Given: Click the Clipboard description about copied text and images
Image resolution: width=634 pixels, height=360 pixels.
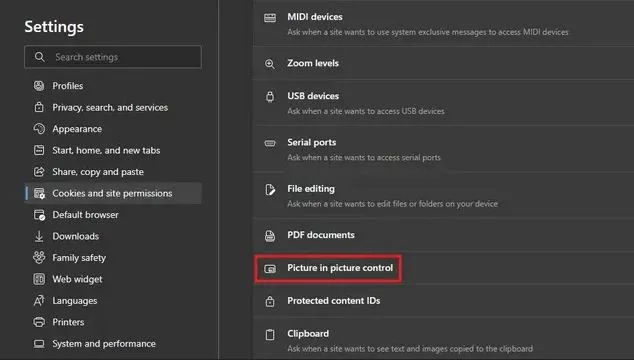Looking at the screenshot, I should click(410, 348).
